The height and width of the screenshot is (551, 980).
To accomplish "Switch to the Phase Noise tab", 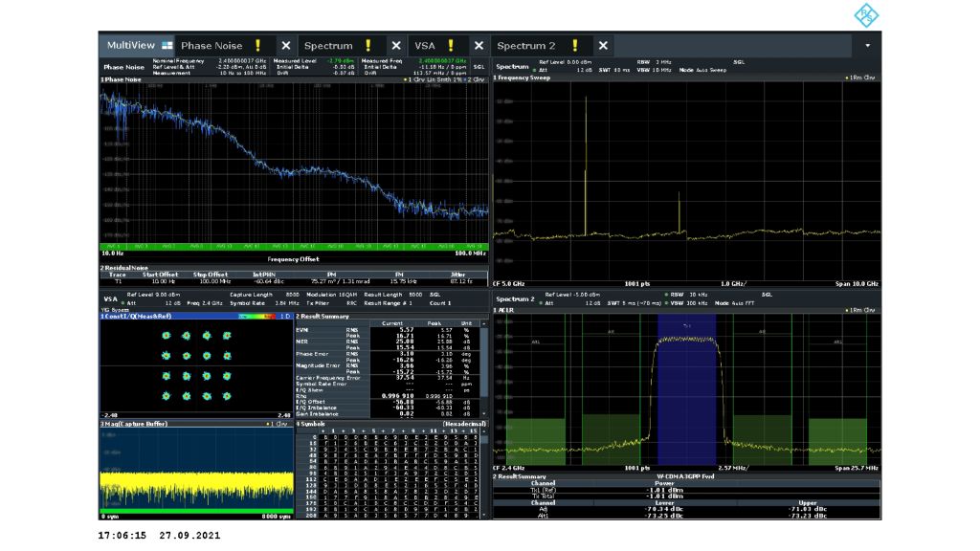I will (212, 45).
